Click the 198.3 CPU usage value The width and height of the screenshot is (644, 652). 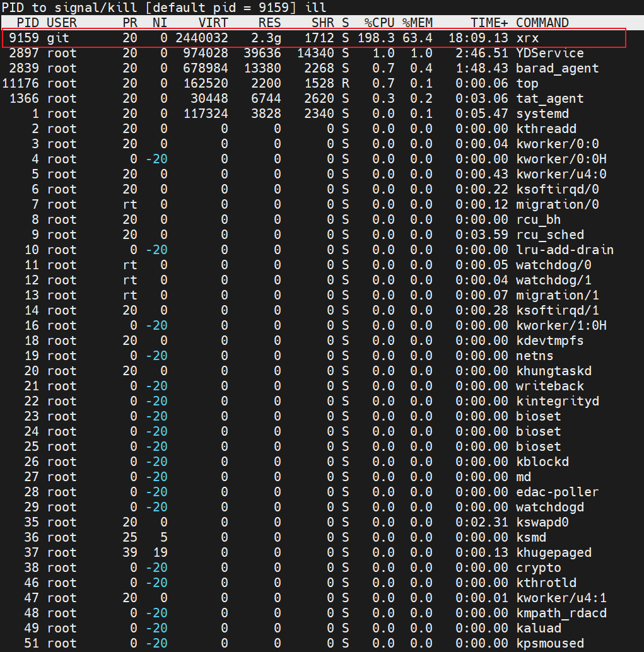tap(376, 38)
